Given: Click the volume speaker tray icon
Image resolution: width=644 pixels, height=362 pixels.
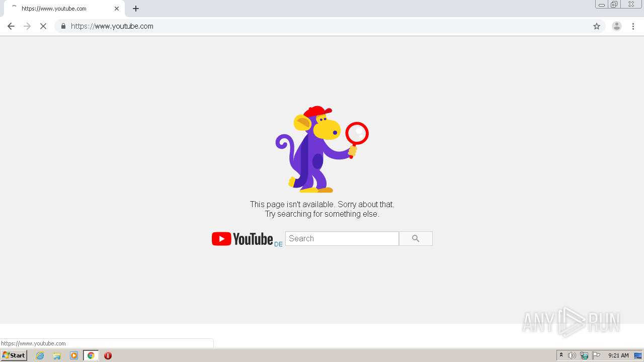Looking at the screenshot, I should (x=572, y=355).
